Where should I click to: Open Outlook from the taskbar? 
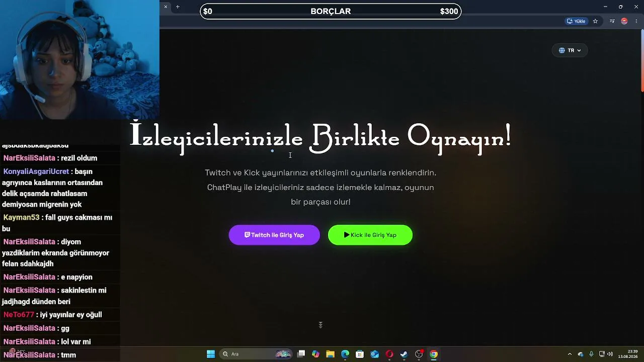(375, 354)
